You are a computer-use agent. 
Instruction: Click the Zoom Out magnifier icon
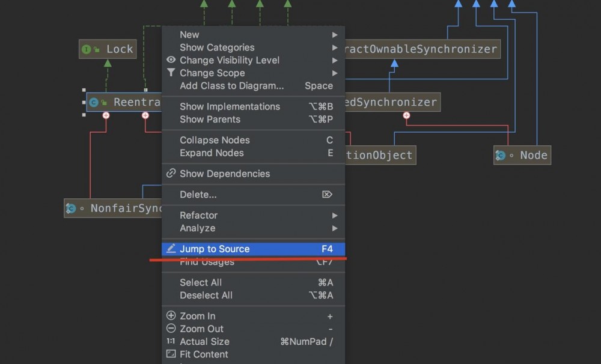point(171,329)
